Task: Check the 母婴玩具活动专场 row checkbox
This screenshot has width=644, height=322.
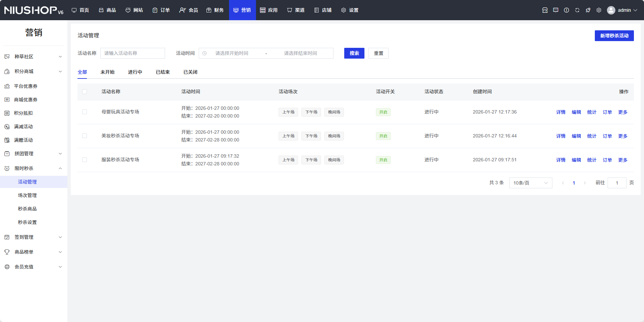Action: click(85, 112)
